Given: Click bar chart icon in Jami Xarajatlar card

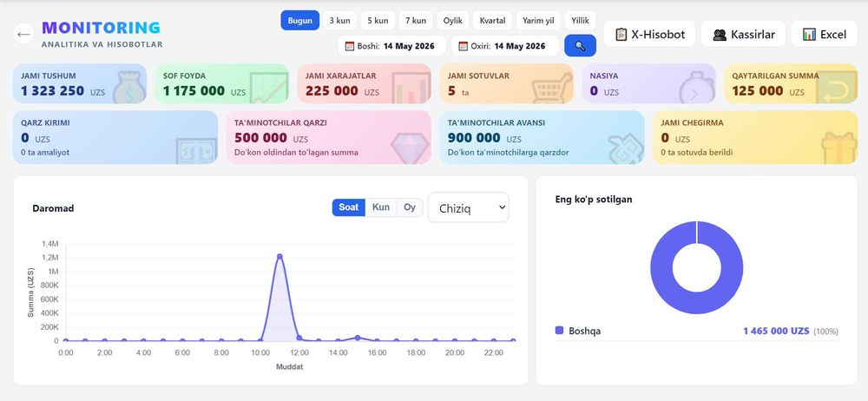Looking at the screenshot, I should point(411,88).
